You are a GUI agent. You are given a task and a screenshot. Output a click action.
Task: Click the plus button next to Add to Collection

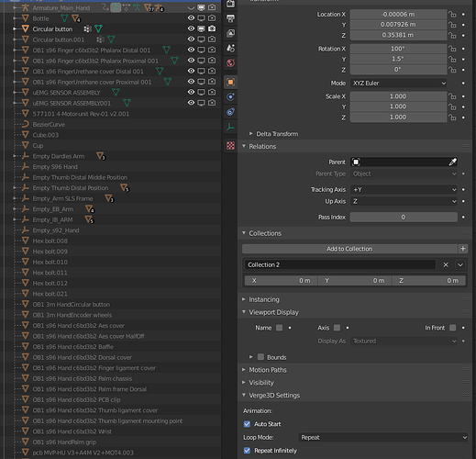(463, 249)
